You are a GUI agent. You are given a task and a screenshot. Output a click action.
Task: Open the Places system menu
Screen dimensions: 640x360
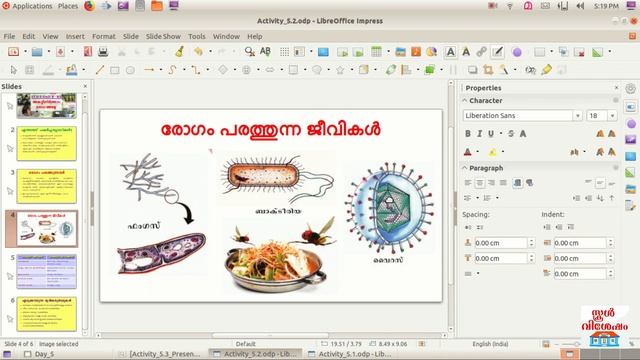(68, 6)
